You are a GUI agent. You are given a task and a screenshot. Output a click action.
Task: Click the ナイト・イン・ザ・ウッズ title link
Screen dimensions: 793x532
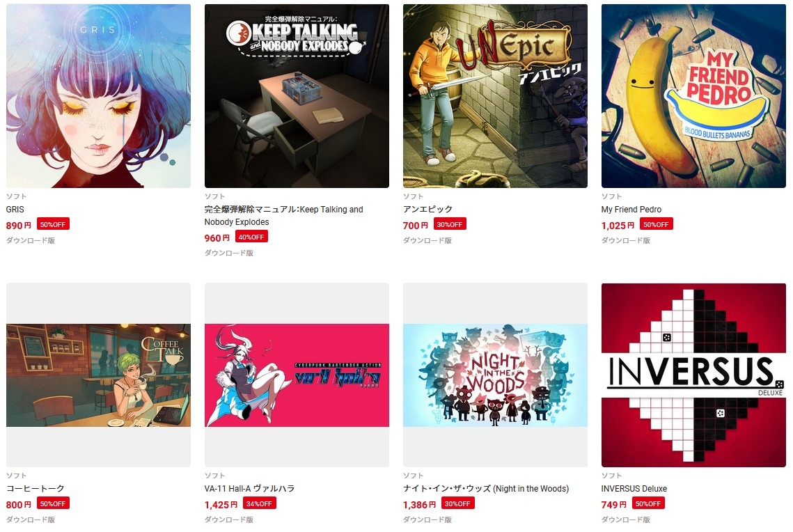click(x=486, y=489)
